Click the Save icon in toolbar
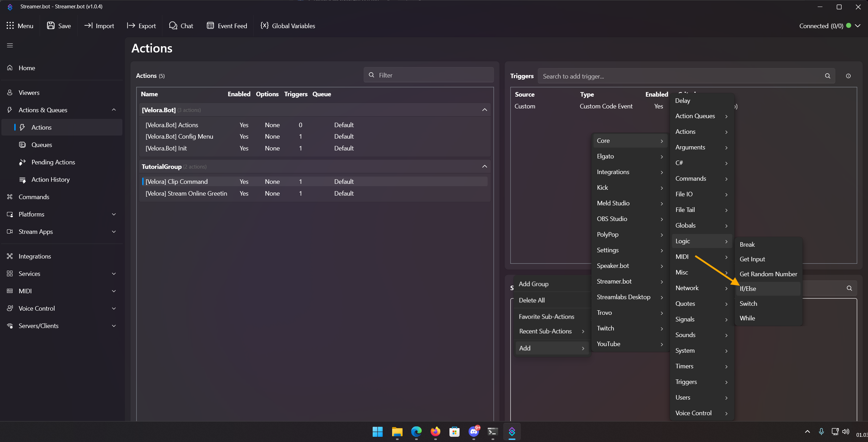The image size is (868, 442). (x=51, y=26)
